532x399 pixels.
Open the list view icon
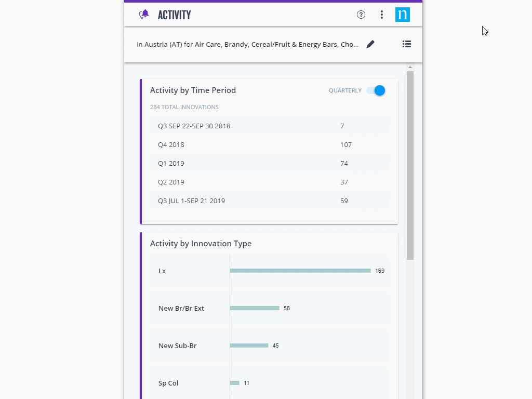(407, 44)
